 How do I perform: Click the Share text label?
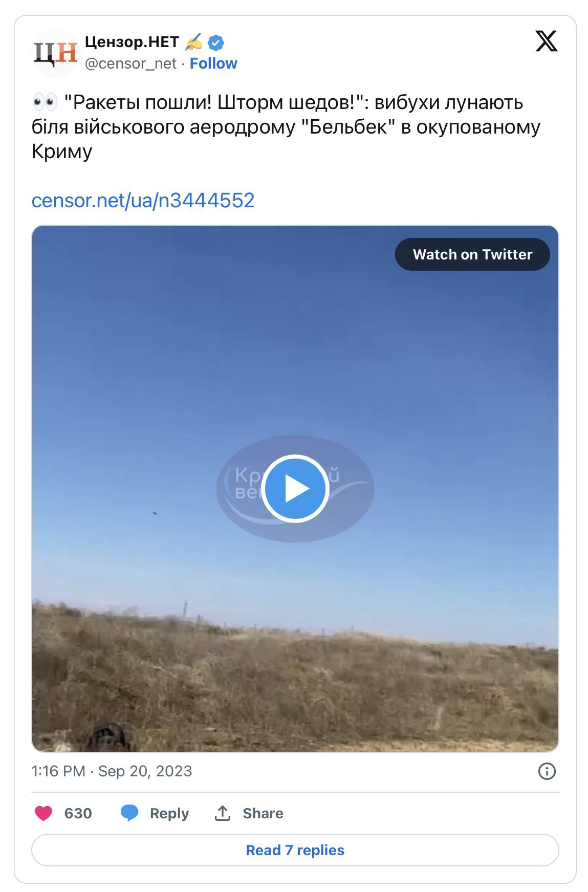pyautogui.click(x=263, y=813)
